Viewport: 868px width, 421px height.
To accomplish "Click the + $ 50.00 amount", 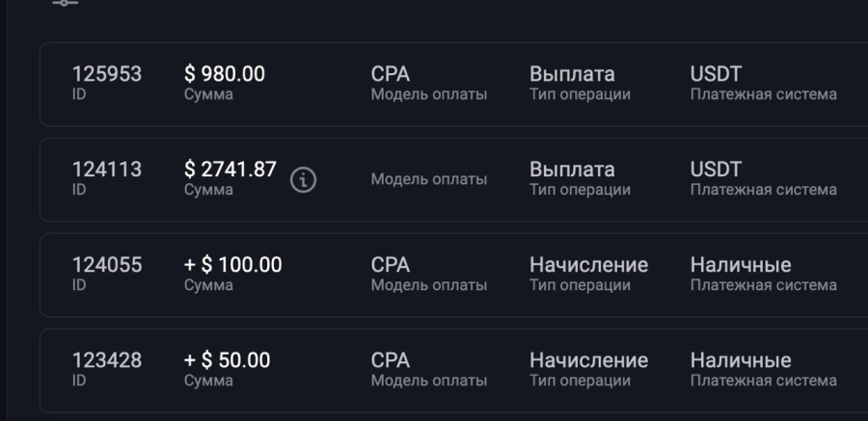I will (227, 360).
